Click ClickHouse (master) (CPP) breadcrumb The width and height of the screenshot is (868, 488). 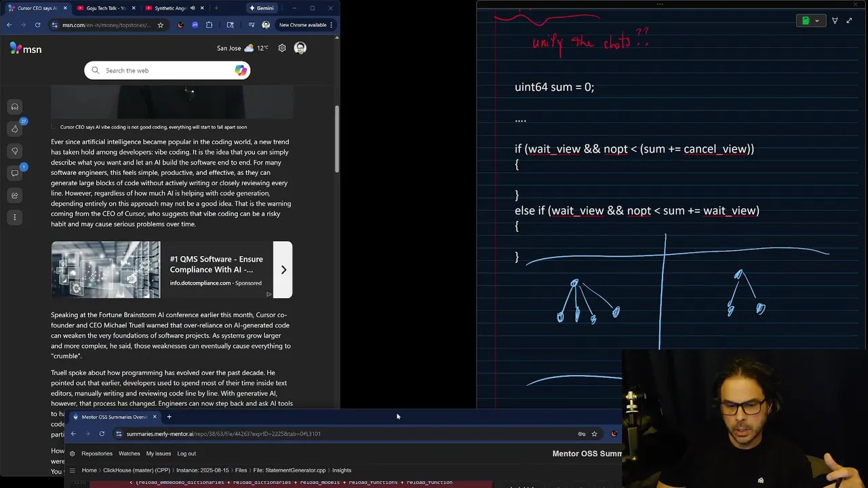pyautogui.click(x=136, y=470)
